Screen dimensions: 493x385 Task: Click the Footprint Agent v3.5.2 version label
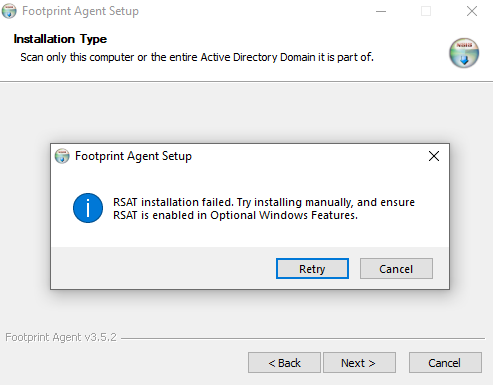point(61,337)
